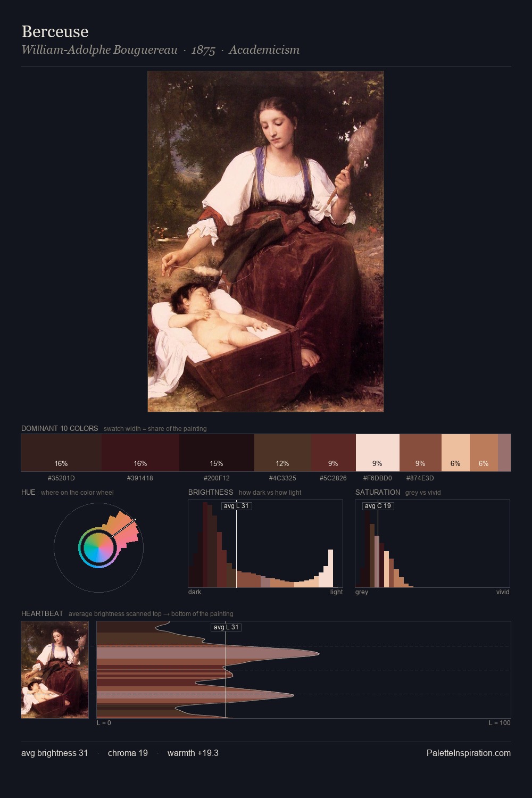Pick the 12% #4C3325 brown swatch
The width and height of the screenshot is (532, 798).
[x=282, y=453]
